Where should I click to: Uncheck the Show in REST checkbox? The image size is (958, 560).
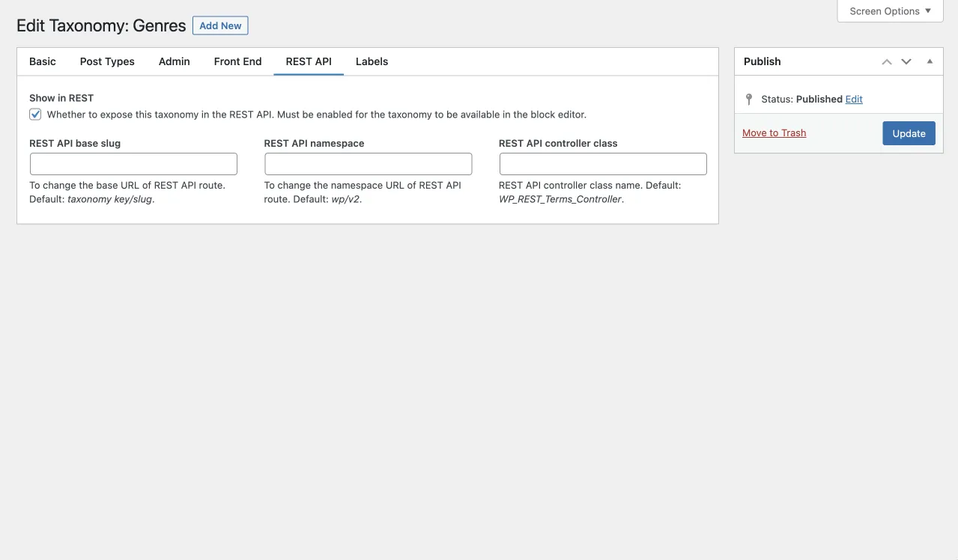[x=35, y=115]
